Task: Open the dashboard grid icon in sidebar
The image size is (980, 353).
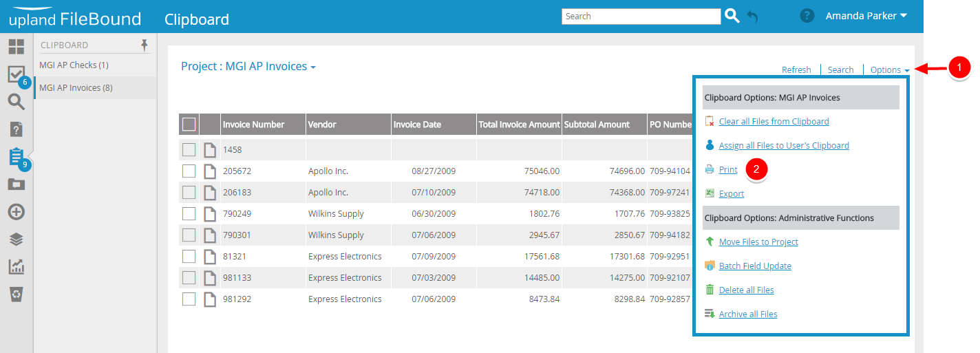Action: point(17,47)
